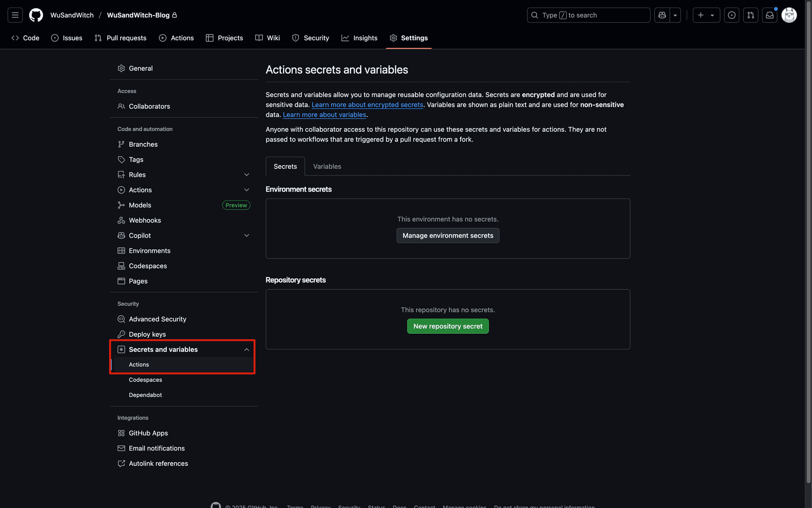The image size is (812, 508).
Task: Click the plus create-new icon
Action: point(701,15)
